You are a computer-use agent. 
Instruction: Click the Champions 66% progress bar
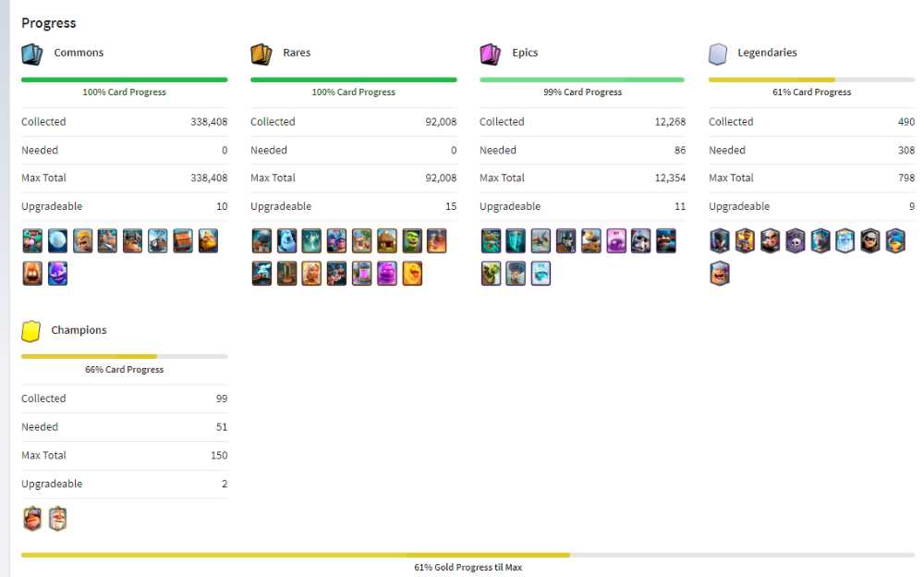pos(125,356)
